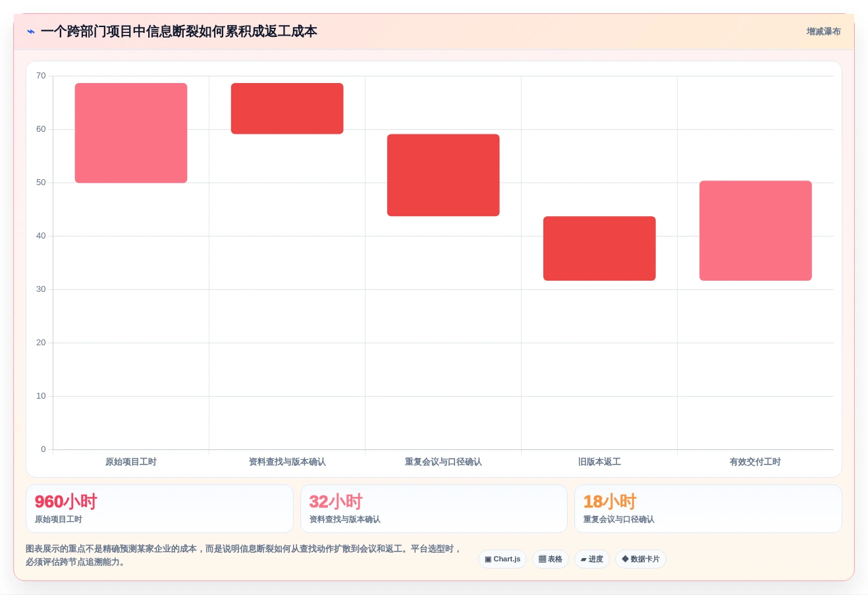Click the 表格 tag chip

pyautogui.click(x=551, y=559)
